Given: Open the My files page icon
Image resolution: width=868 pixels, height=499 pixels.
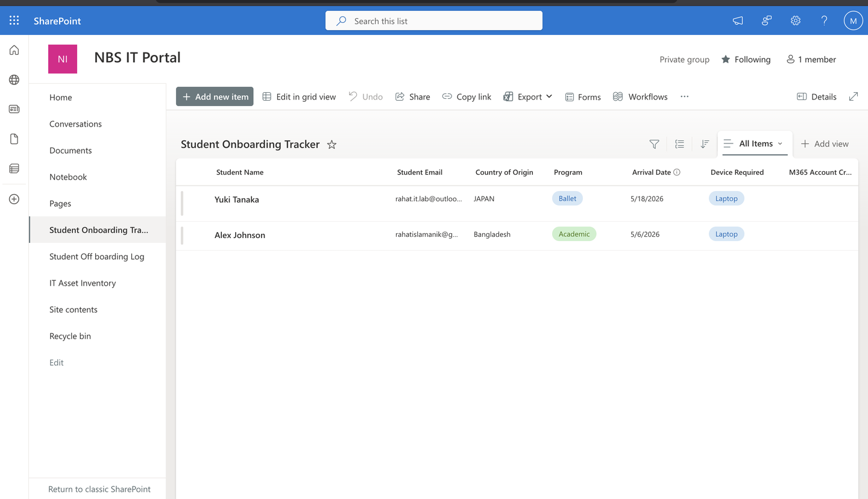Looking at the screenshot, I should [14, 139].
